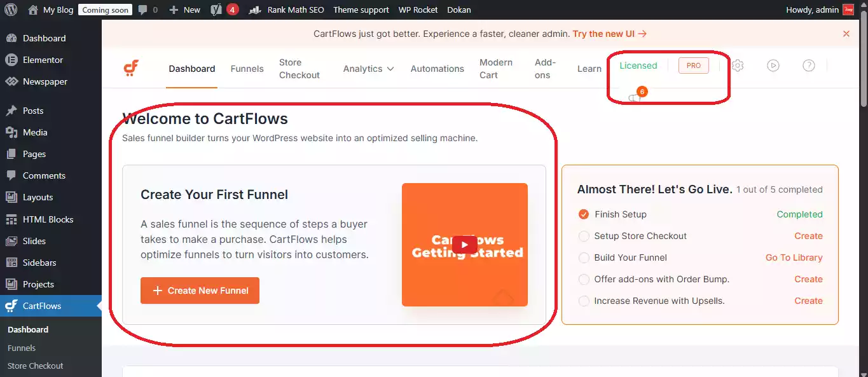868x377 pixels.
Task: Click Create for Setup Store Checkout
Action: 808,236
